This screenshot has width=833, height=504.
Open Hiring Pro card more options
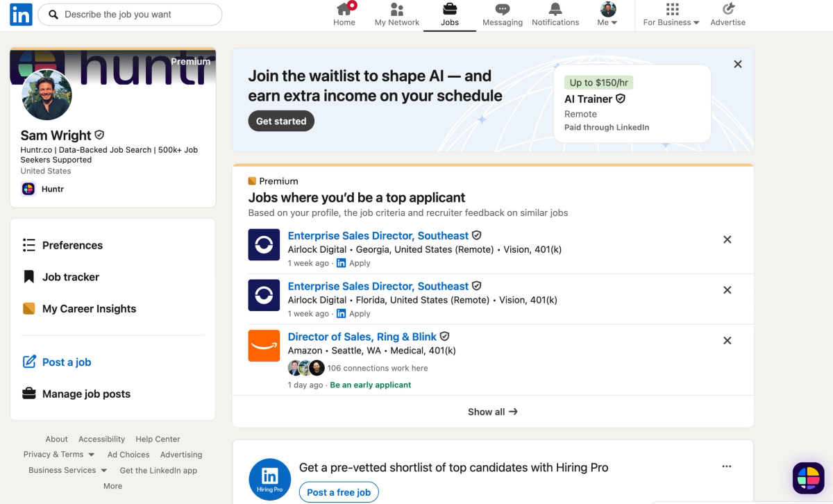click(x=727, y=467)
